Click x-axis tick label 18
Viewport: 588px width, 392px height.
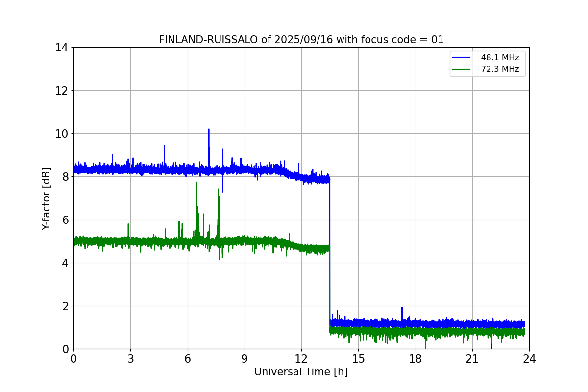(416, 359)
